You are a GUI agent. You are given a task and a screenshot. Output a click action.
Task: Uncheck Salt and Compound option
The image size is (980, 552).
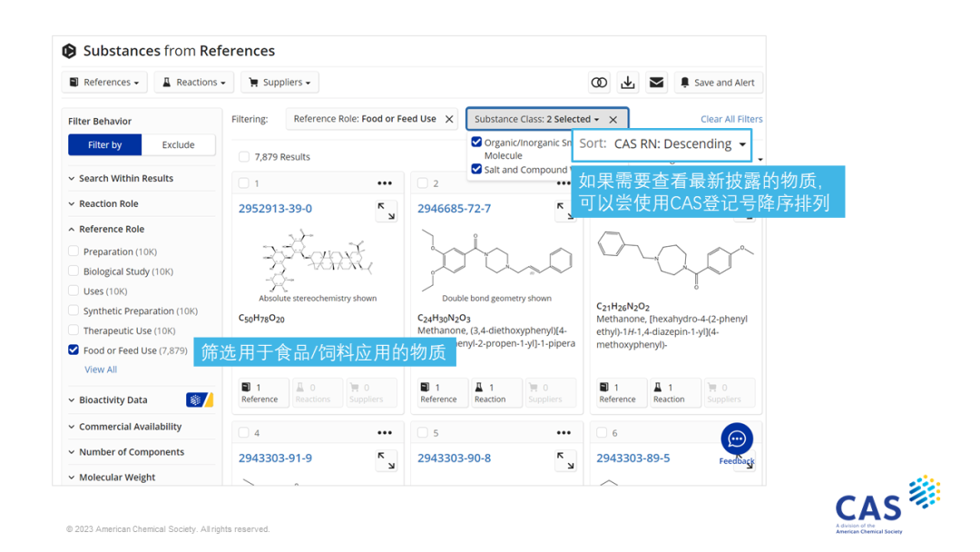[477, 169]
